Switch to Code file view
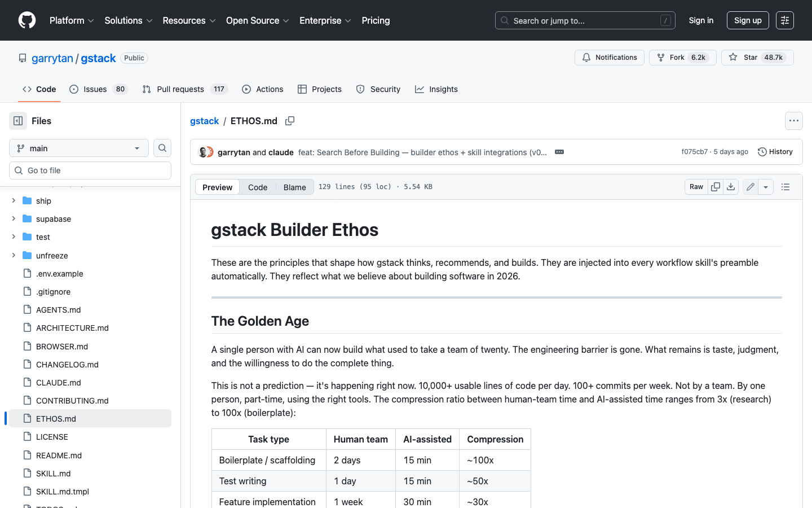 258,187
